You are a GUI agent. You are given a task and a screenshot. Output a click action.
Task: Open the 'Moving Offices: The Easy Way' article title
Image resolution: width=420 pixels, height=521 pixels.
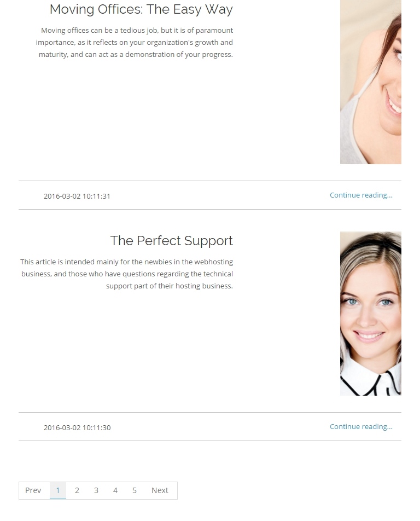[141, 9]
